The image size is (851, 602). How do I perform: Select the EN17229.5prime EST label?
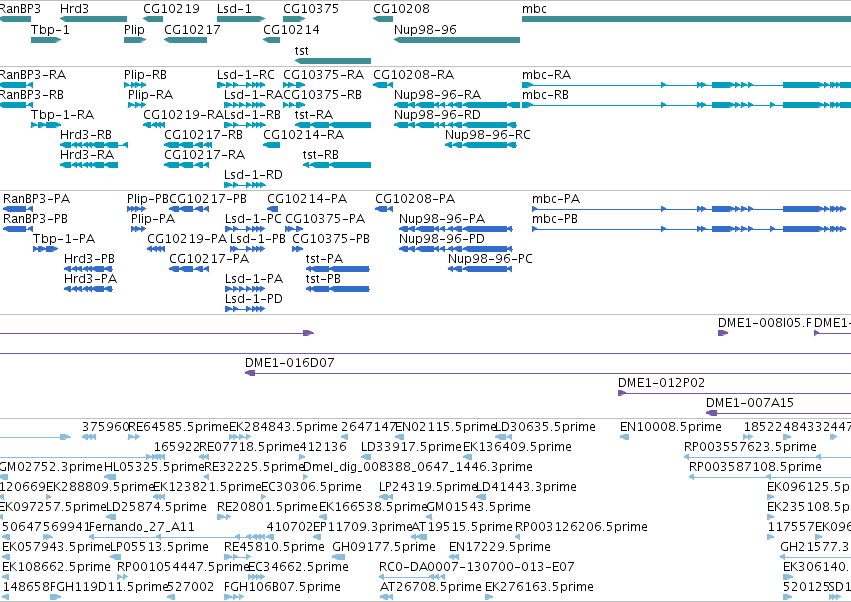coord(500,547)
